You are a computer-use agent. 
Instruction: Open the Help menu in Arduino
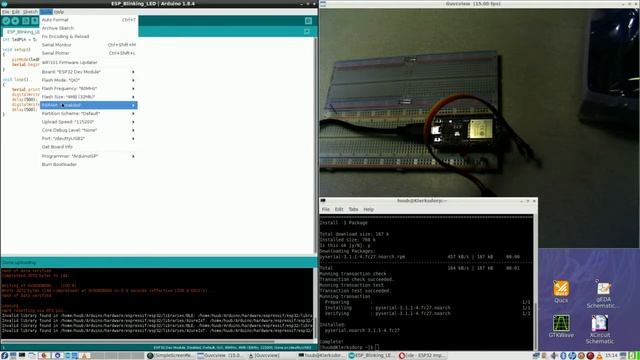(x=59, y=12)
